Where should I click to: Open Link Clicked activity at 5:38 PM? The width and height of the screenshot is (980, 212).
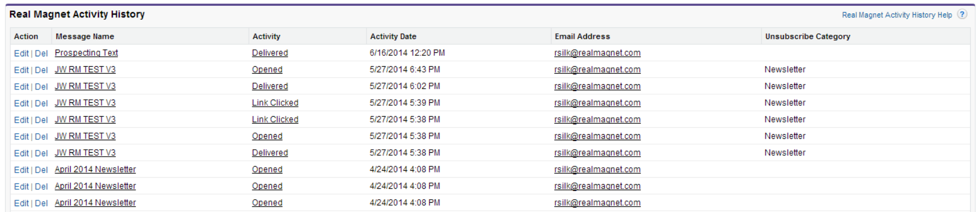click(x=275, y=120)
